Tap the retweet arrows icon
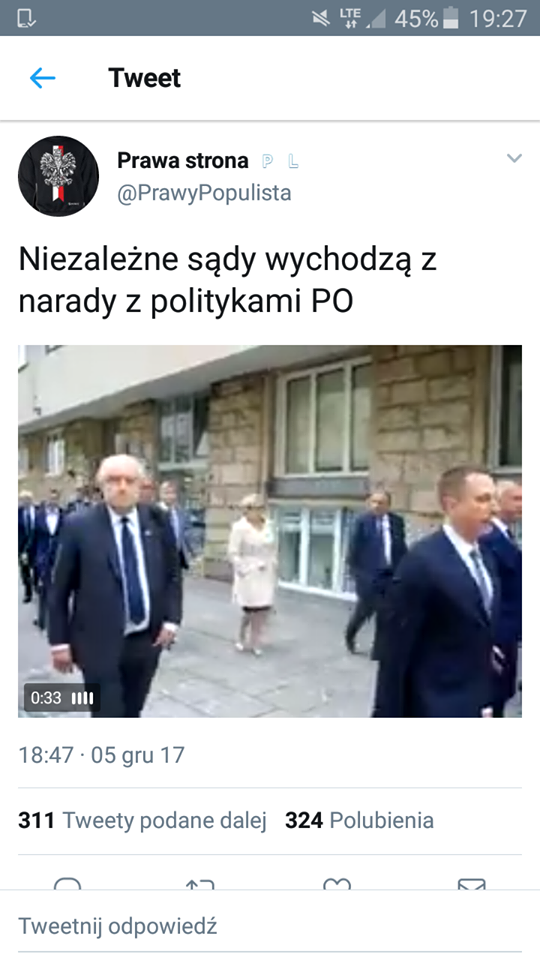This screenshot has width=540, height=960. tap(200, 883)
